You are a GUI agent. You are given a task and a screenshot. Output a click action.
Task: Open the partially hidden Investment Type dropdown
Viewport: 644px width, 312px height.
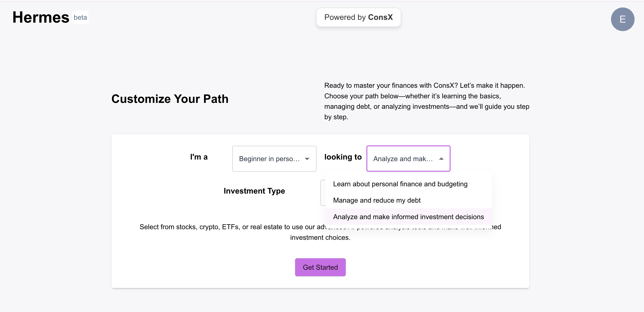coord(323,193)
